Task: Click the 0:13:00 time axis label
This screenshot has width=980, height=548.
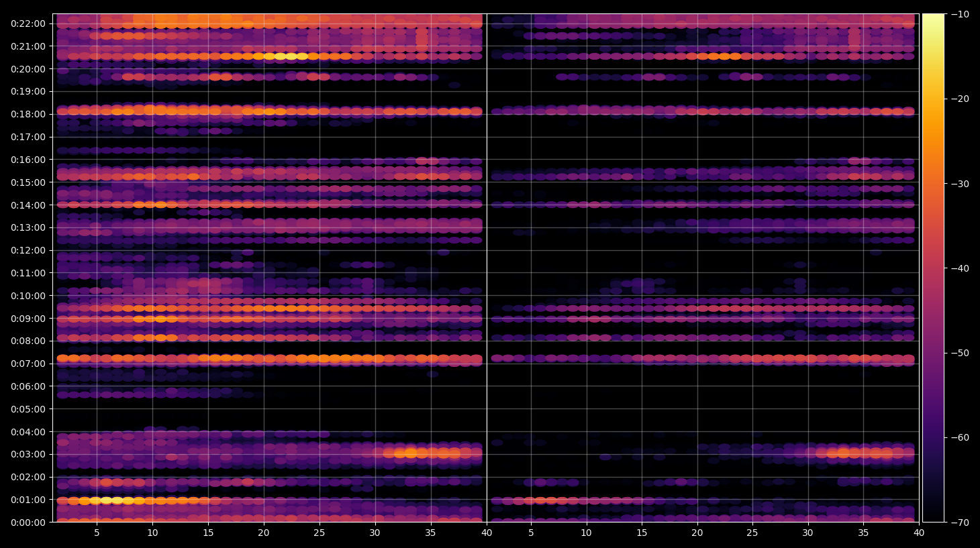Action: pyautogui.click(x=28, y=227)
